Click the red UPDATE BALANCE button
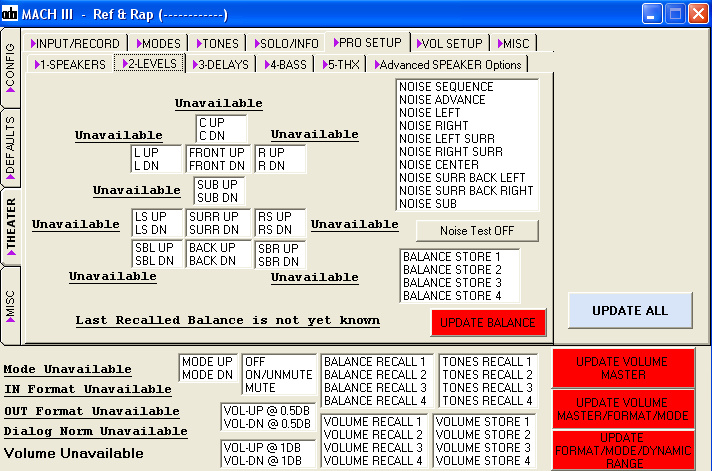Screen dimensions: 712x471 488,323
